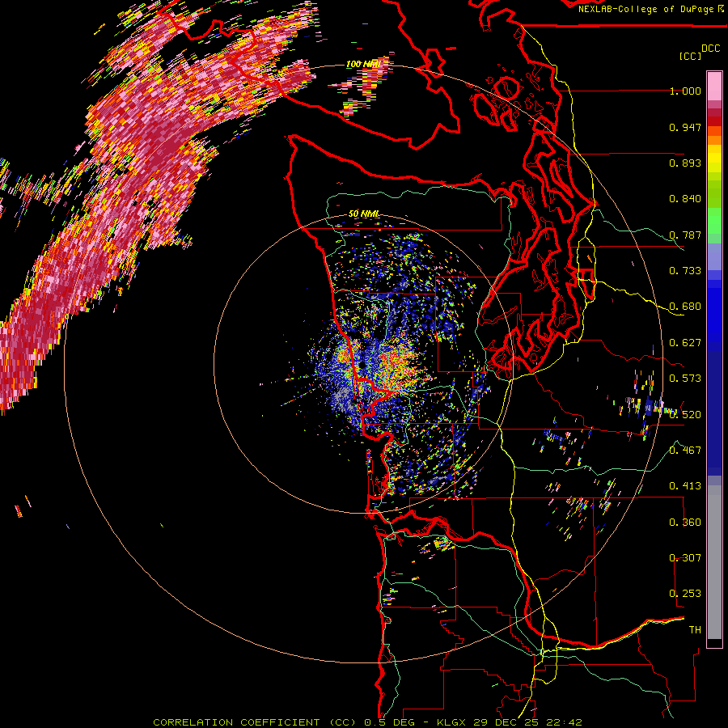
Task: Select the 0.307 scale label
Action: pos(685,557)
